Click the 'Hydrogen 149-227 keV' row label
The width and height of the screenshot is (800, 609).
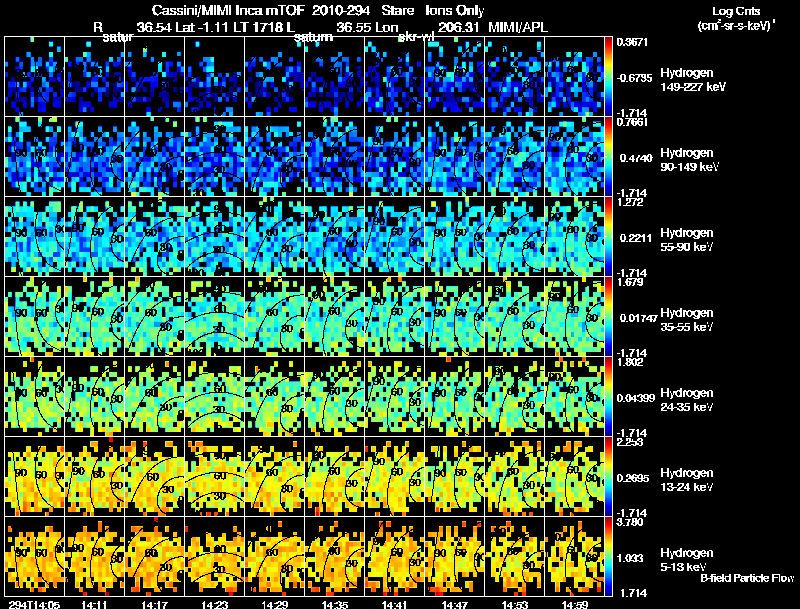tap(693, 80)
